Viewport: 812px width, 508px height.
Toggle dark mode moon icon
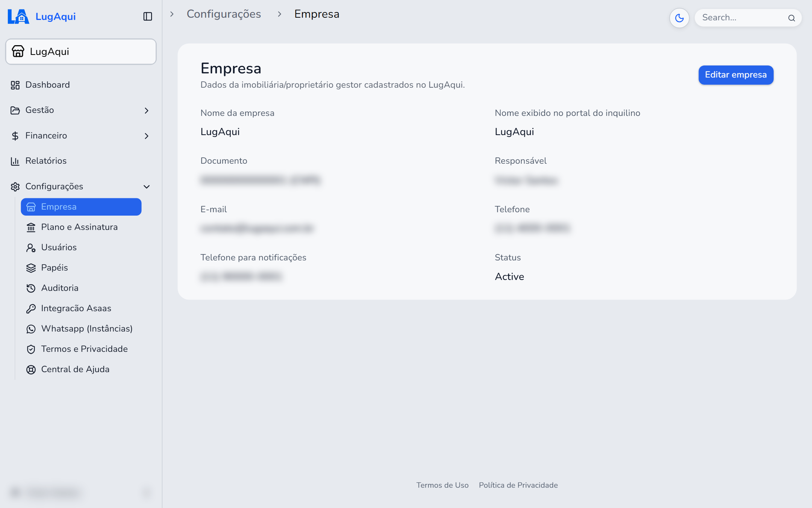pos(679,18)
